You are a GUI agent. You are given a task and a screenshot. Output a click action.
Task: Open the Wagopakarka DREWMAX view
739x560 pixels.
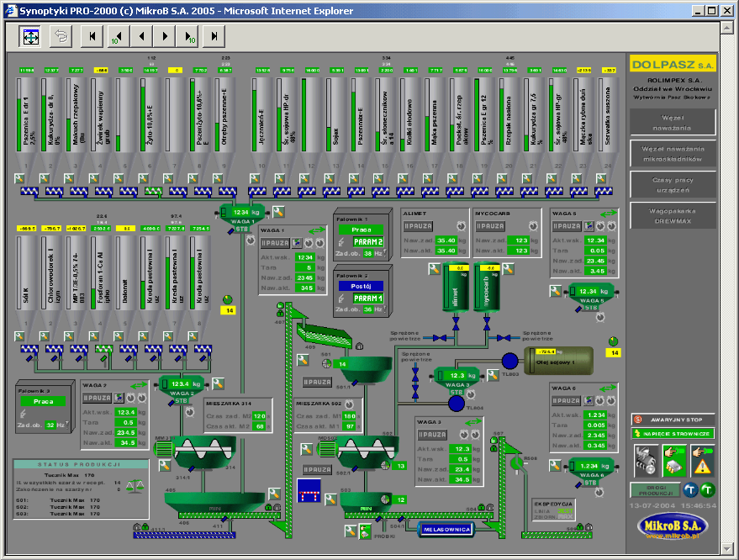pos(673,216)
